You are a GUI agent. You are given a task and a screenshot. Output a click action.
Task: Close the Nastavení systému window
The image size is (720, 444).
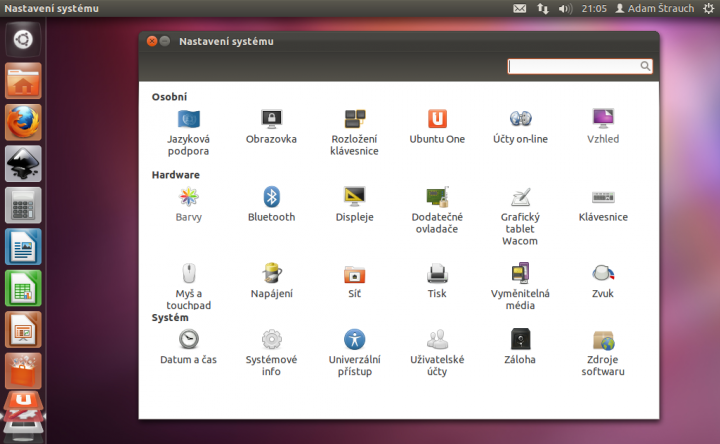(x=152, y=41)
